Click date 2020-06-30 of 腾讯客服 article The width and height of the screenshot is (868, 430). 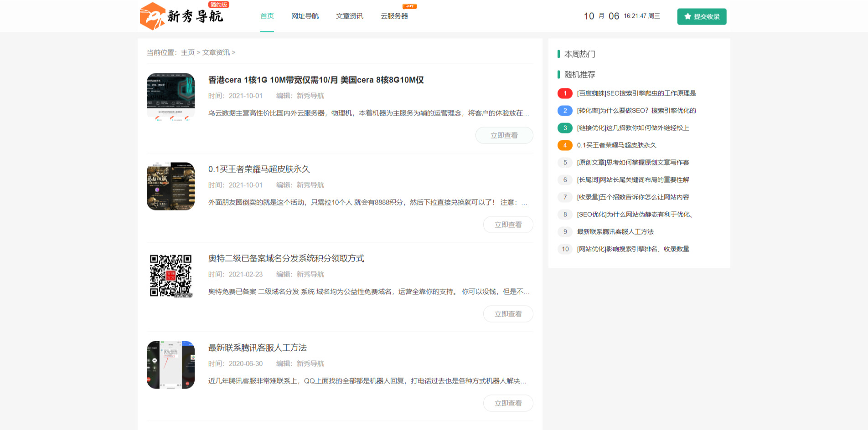click(246, 363)
